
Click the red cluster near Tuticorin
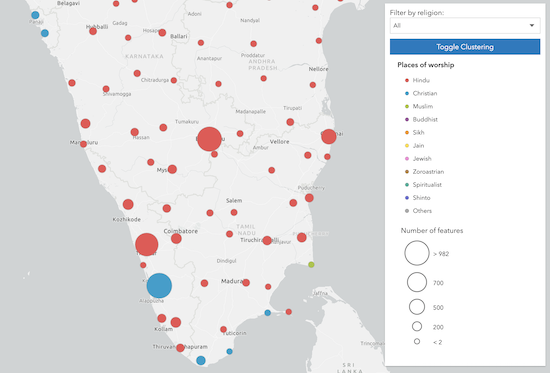pyautogui.click(x=223, y=329)
